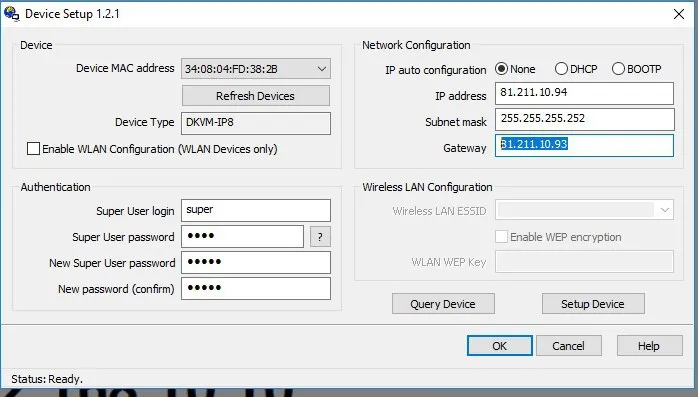Click the 'Device MAC address' label

coord(125,68)
